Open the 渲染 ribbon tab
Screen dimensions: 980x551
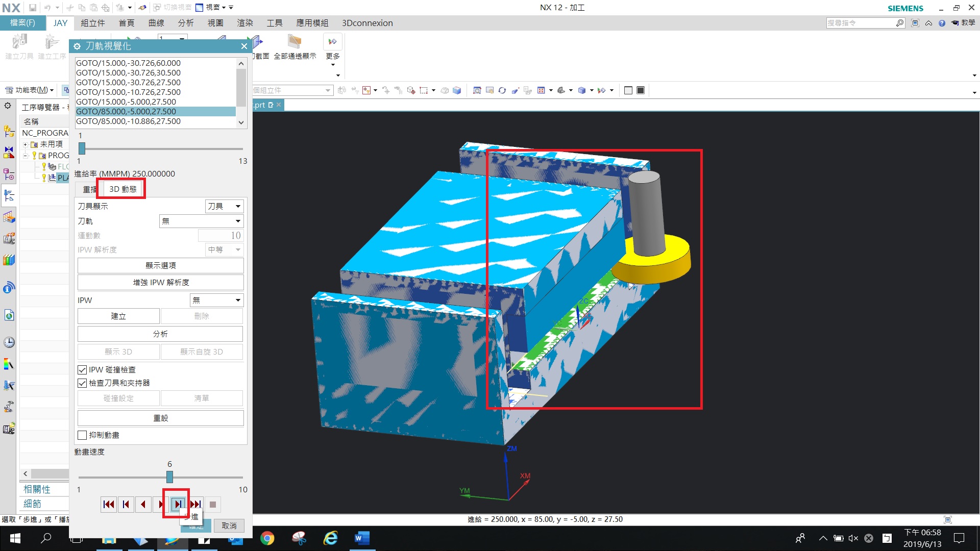point(245,23)
